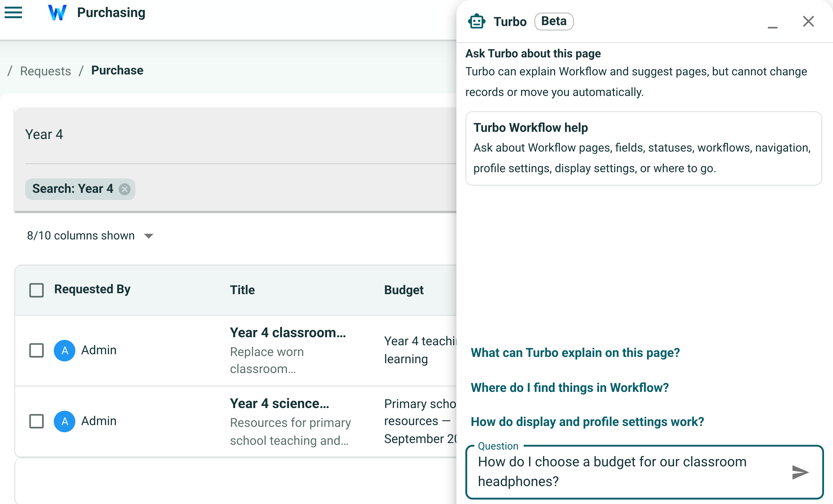The width and height of the screenshot is (833, 504).
Task: Open the Year 4 classroom request title
Action: (x=288, y=333)
